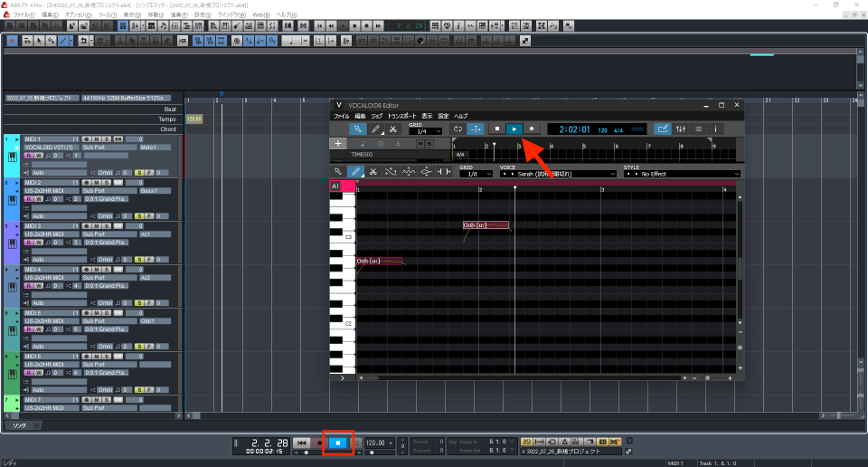Click the record button in VOCALOID6 Editor
The height and width of the screenshot is (467, 868).
pyautogui.click(x=532, y=129)
